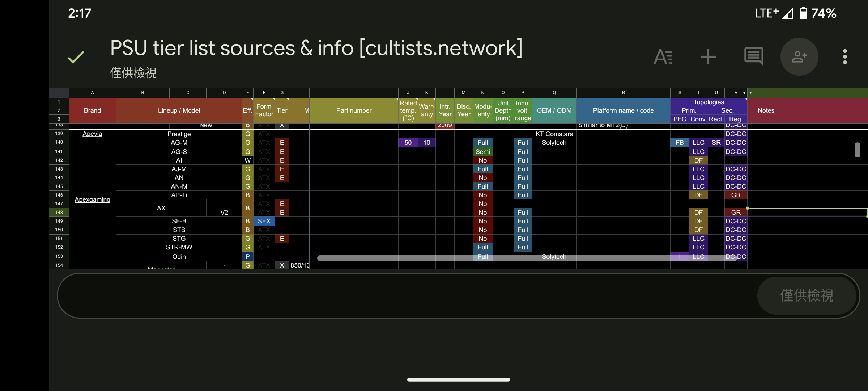This screenshot has width=868, height=391.
Task: Tap the Rated temp. header cell
Action: (x=408, y=110)
